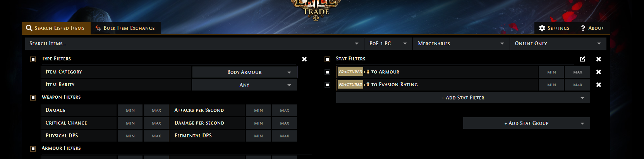Image resolution: width=644 pixels, height=159 pixels.
Task: Click the Damage MIN input field
Action: (130, 110)
